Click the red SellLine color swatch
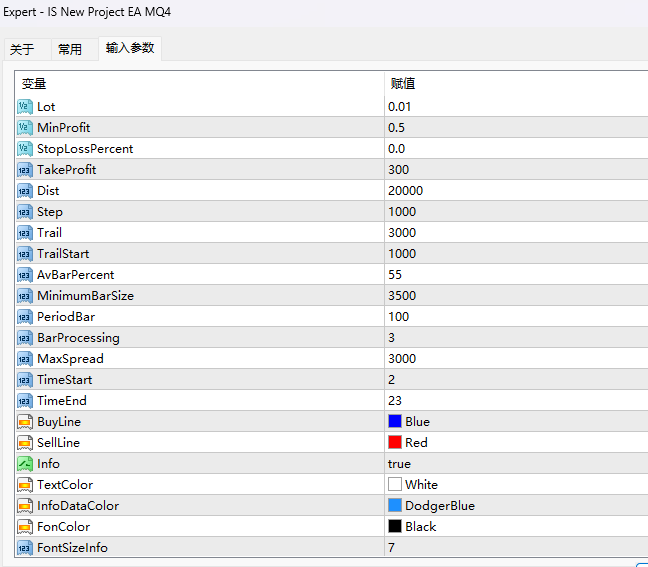648x567 pixels. tap(395, 443)
